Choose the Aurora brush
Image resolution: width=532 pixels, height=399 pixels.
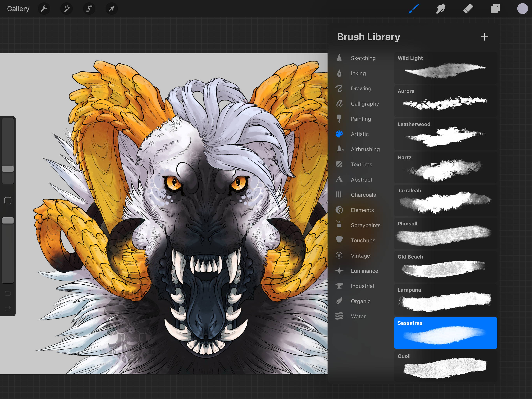pos(445,101)
